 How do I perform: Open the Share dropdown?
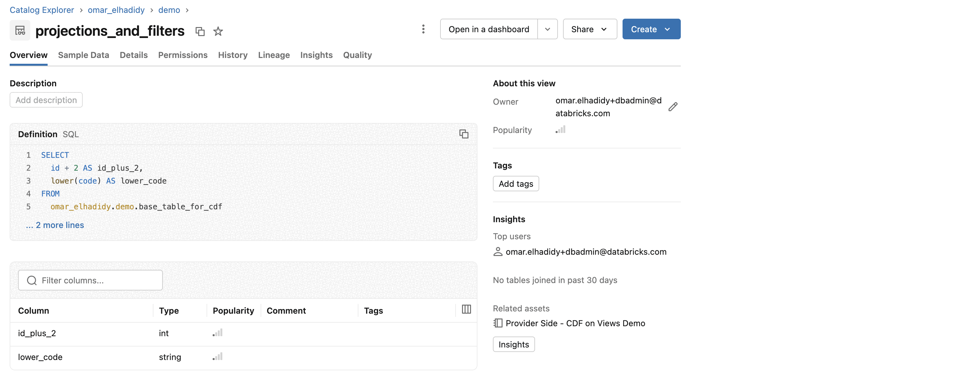[x=590, y=29]
